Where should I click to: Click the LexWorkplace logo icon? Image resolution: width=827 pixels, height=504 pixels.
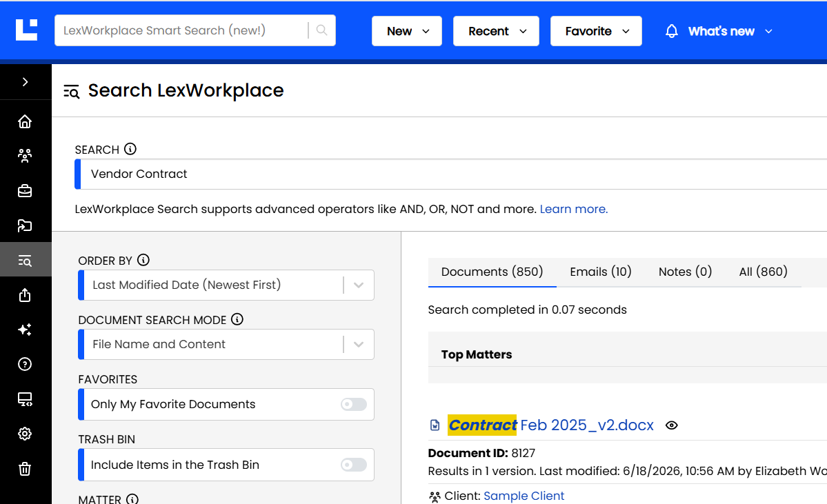tap(26, 30)
